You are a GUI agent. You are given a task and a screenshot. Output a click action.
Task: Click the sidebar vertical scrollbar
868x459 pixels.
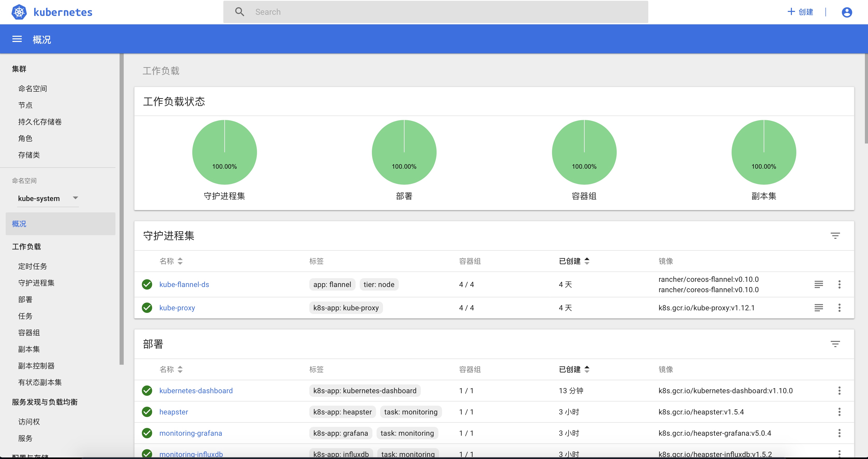[x=122, y=209]
